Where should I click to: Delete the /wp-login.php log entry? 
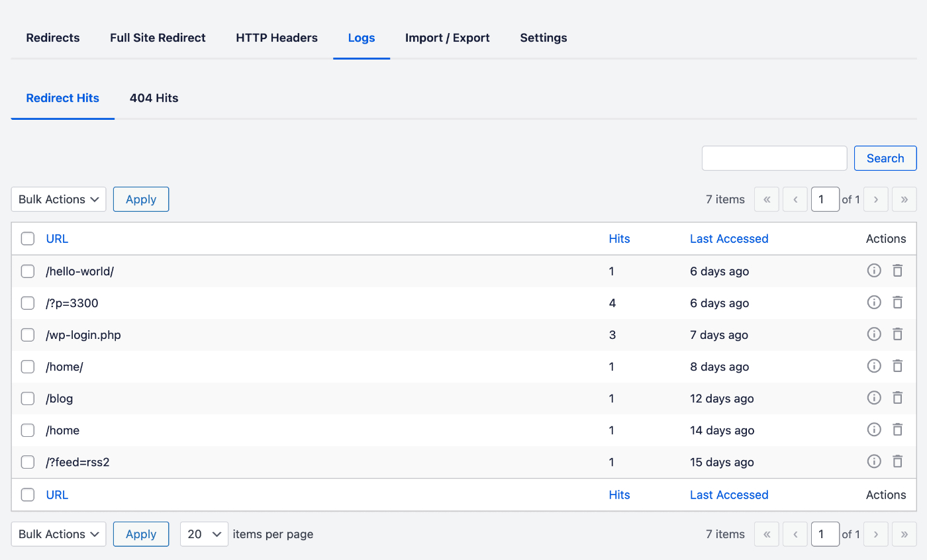(x=898, y=334)
